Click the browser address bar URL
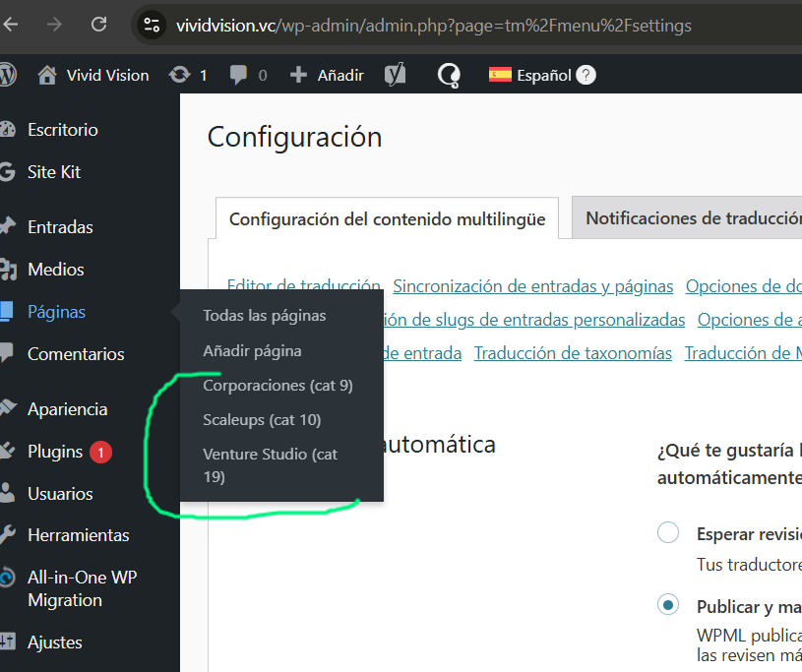The width and height of the screenshot is (802, 672). pyautogui.click(x=433, y=25)
